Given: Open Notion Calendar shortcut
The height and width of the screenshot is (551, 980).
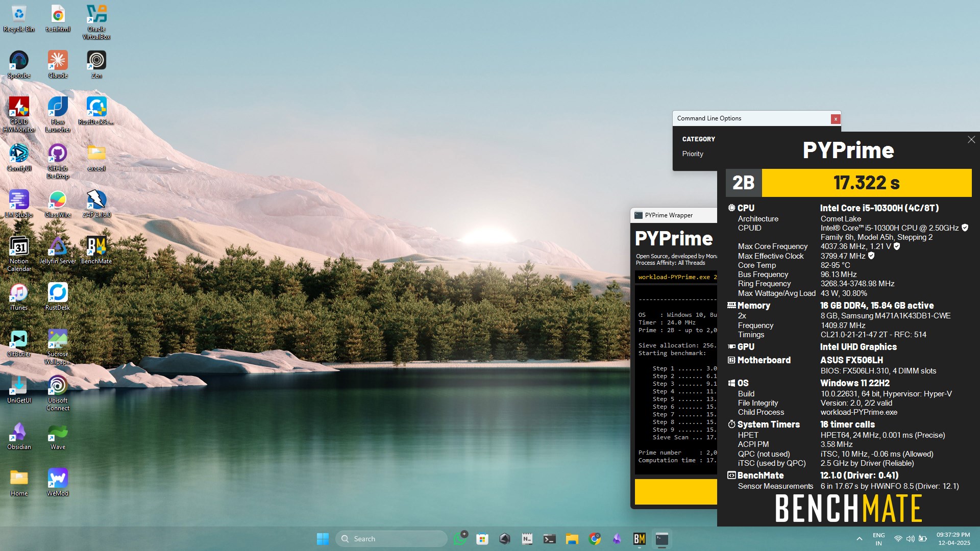Looking at the screenshot, I should [19, 254].
